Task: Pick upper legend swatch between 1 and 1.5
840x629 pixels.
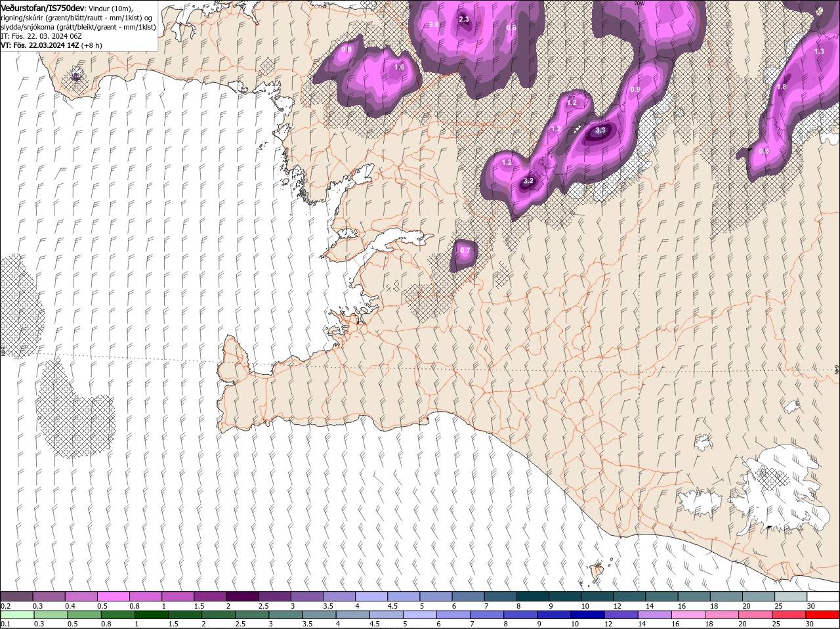Action: (x=178, y=596)
